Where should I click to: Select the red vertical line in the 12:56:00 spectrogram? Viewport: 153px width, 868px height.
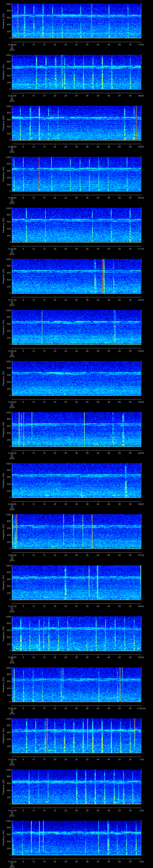click(92, 532)
